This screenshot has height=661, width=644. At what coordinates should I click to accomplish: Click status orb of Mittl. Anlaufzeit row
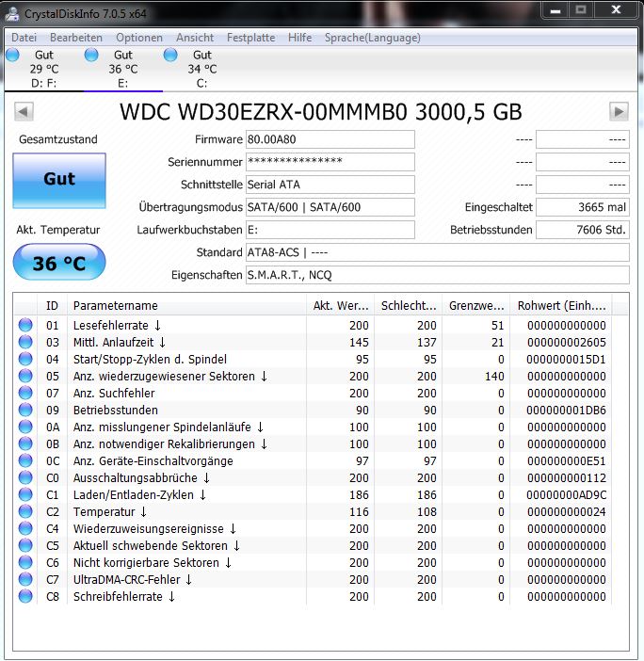coord(25,342)
